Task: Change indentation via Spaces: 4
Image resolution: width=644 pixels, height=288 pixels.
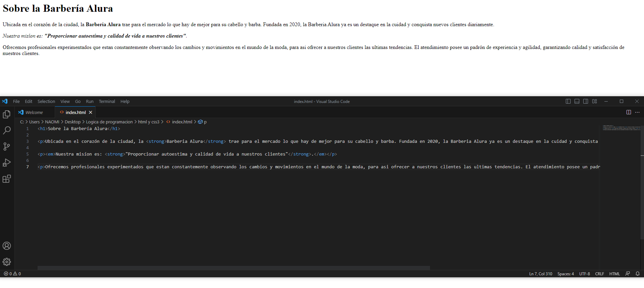Action: point(566,274)
